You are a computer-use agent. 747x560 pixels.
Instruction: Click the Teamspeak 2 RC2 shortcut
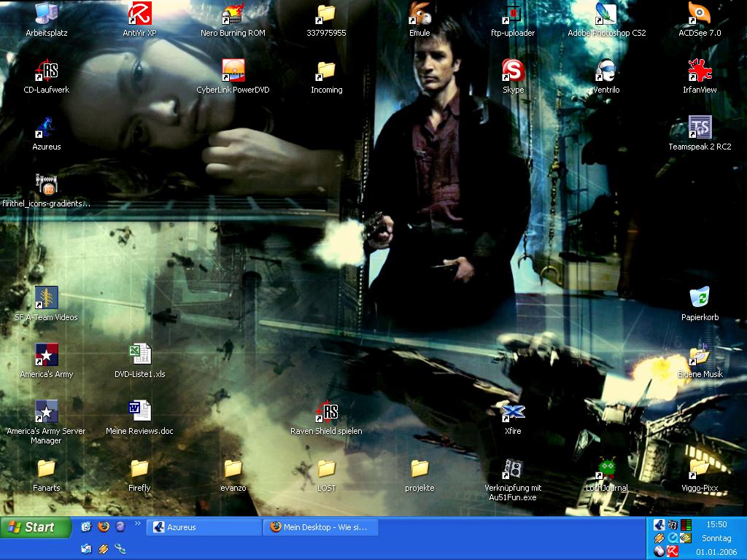point(700,128)
